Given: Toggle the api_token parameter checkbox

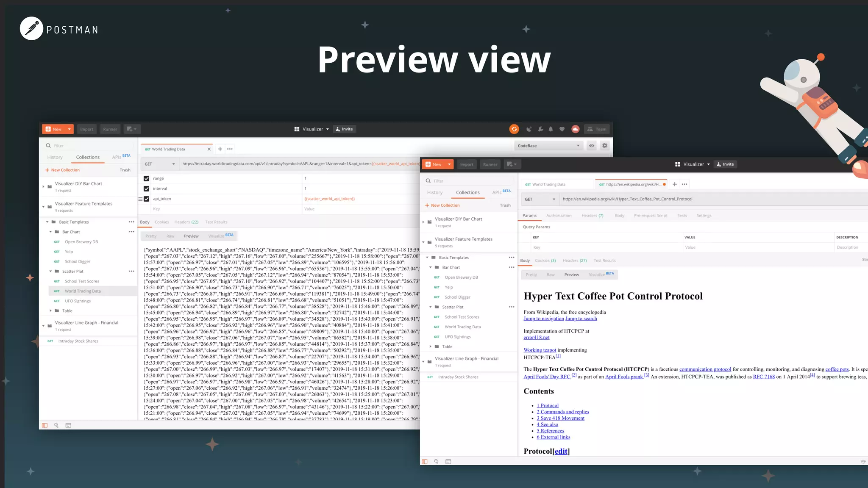Looking at the screenshot, I should 146,199.
